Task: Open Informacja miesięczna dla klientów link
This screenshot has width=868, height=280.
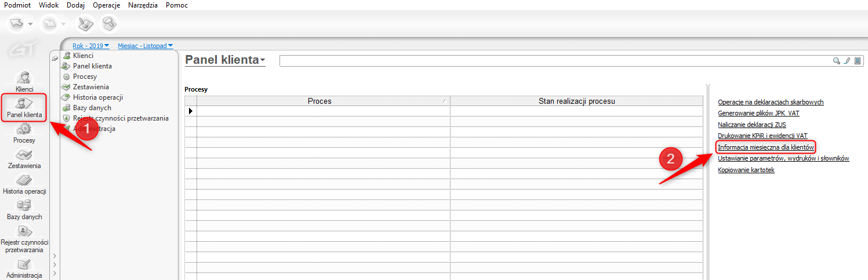Action: pos(766,147)
